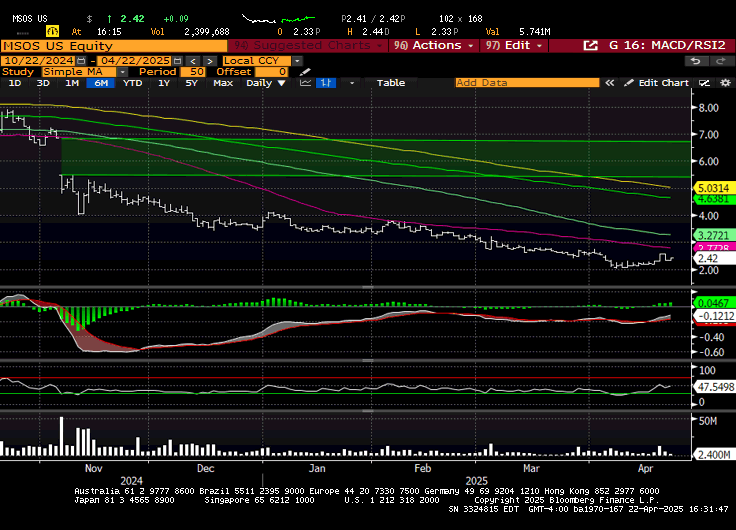
Task: Click the Edit Chart pencil button
Action: pyautogui.click(x=656, y=83)
